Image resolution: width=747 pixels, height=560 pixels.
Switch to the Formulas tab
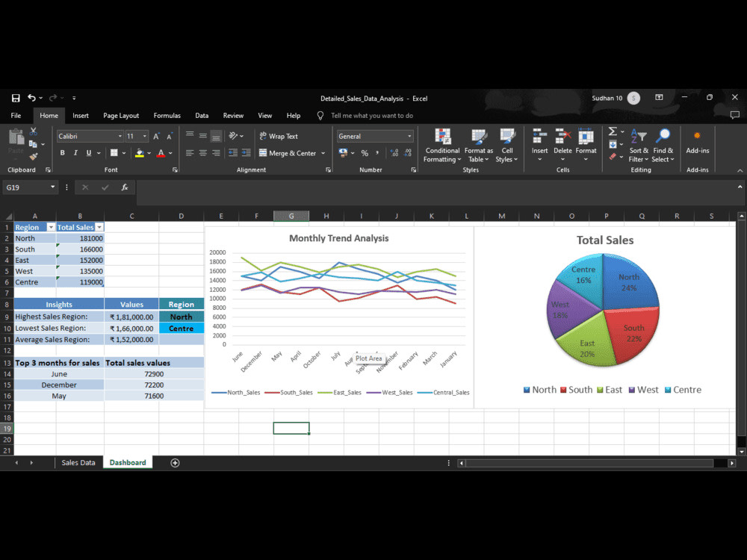pyautogui.click(x=167, y=115)
